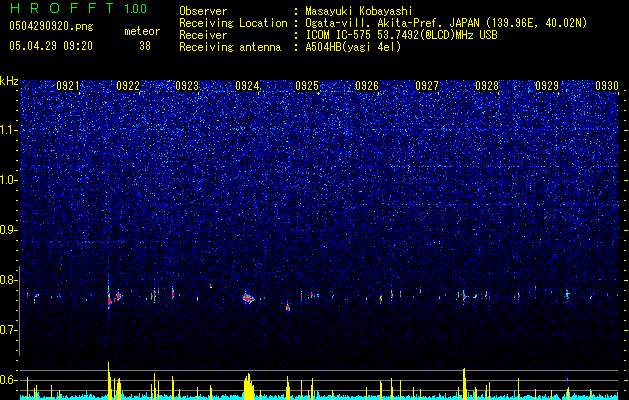Click the meteor count value 38
This screenshot has height=400, width=629.
pos(145,46)
